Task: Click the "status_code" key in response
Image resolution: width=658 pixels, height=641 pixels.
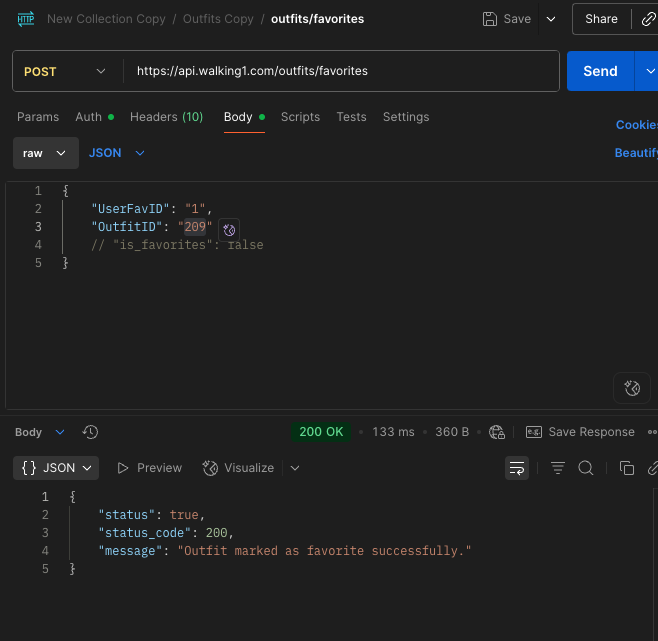Action: pos(145,533)
